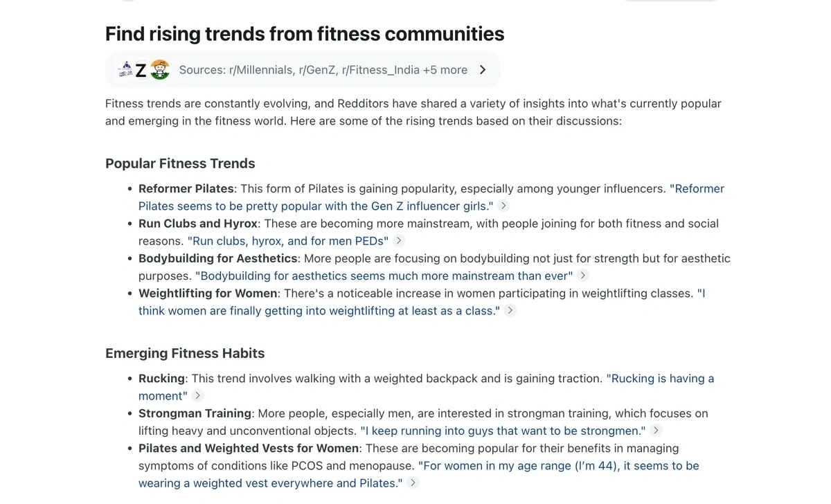Open citation arrow after weighted vest quote
The image size is (831, 504).
(x=413, y=483)
